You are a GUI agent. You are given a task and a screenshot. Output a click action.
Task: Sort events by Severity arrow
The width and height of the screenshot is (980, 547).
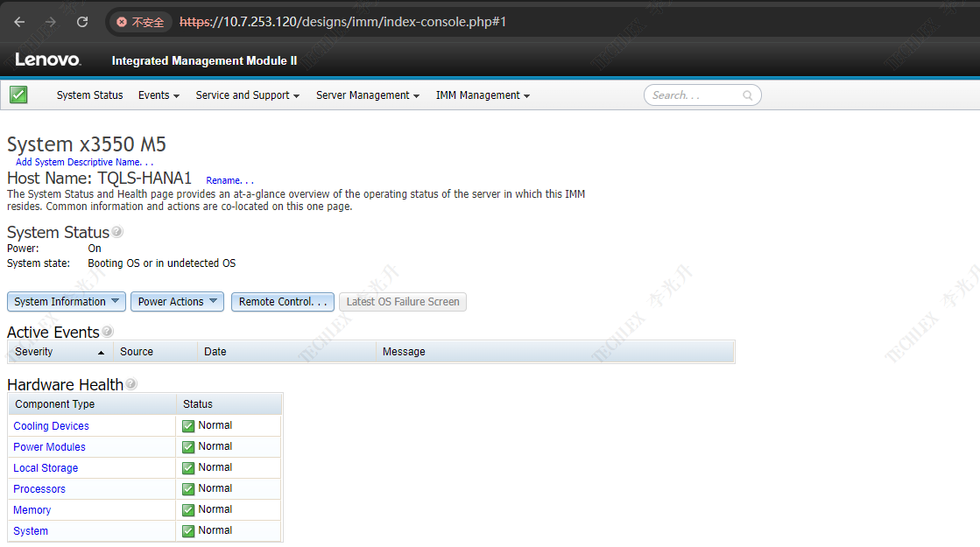101,353
